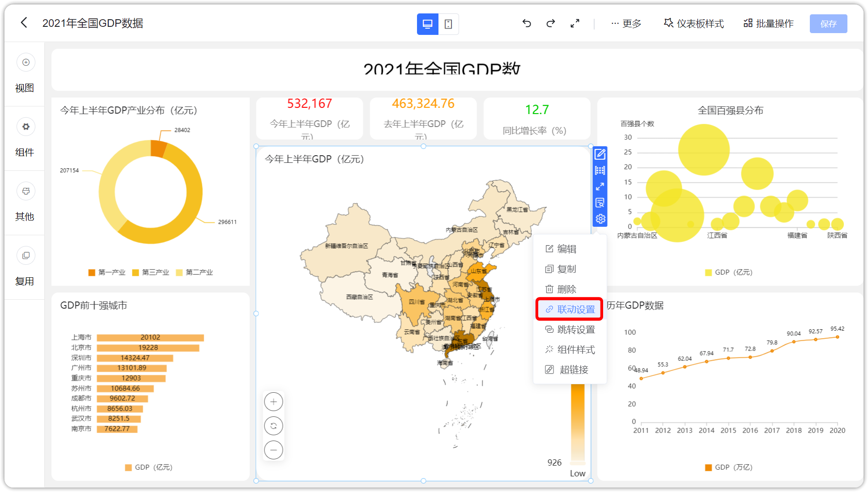Screen dimensions: 868x492
Task: Select the 463,324.76 indicator card
Action: click(x=423, y=119)
